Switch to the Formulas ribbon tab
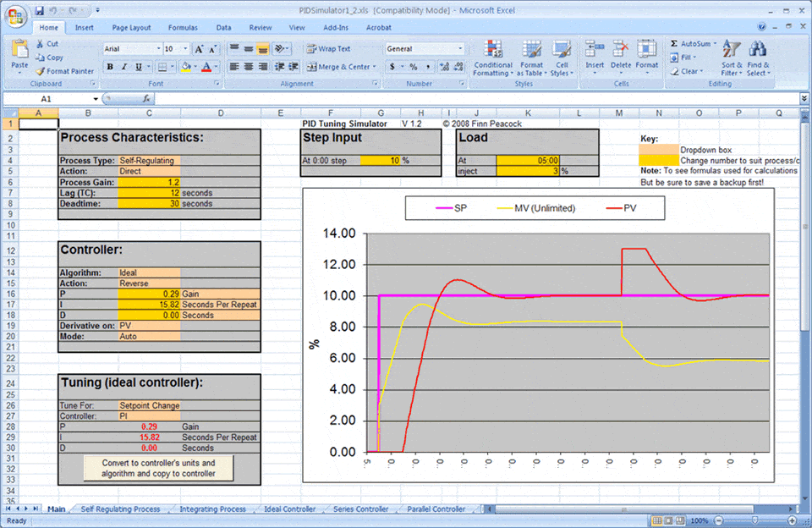 coord(183,27)
